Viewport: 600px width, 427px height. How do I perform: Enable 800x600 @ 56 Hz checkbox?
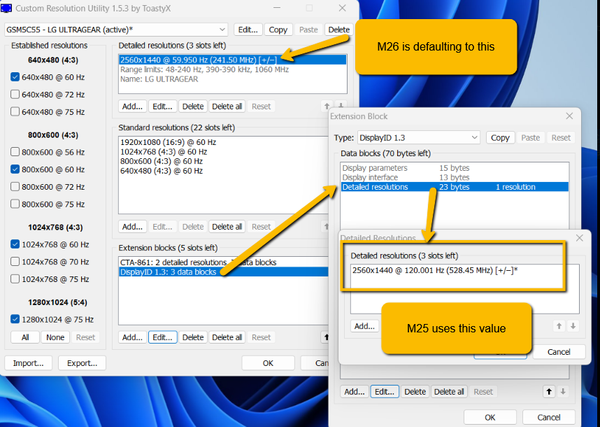[15, 152]
